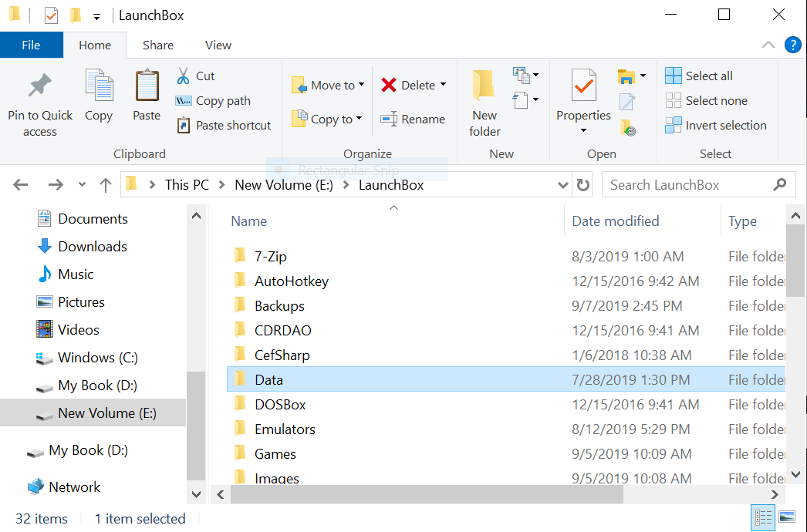Cut the selected item with scissors icon
This screenshot has width=807, height=532.
(x=183, y=76)
